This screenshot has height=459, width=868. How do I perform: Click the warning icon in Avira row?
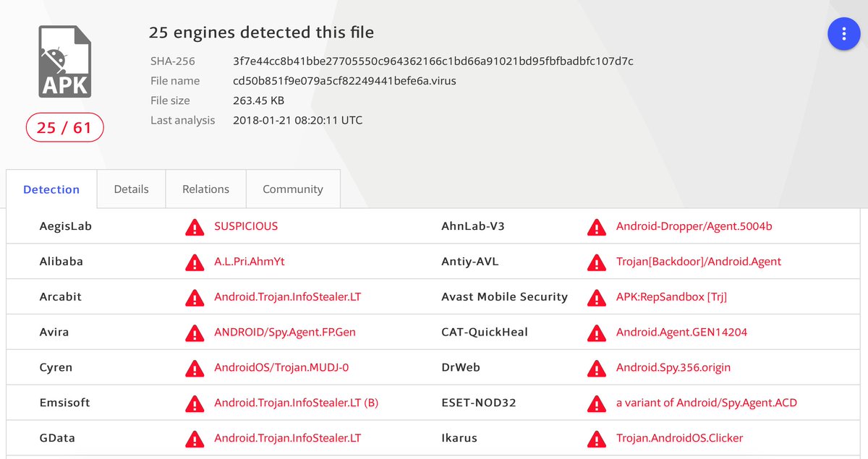pos(195,333)
